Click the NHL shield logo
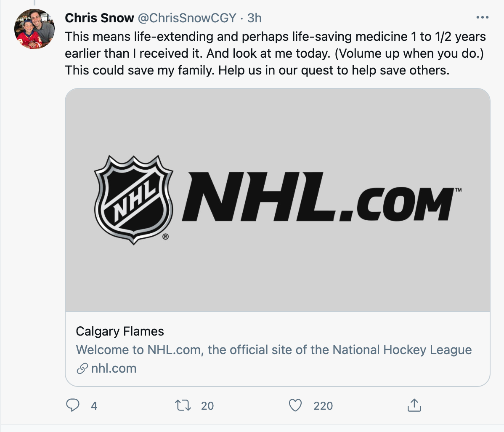 tap(133, 200)
